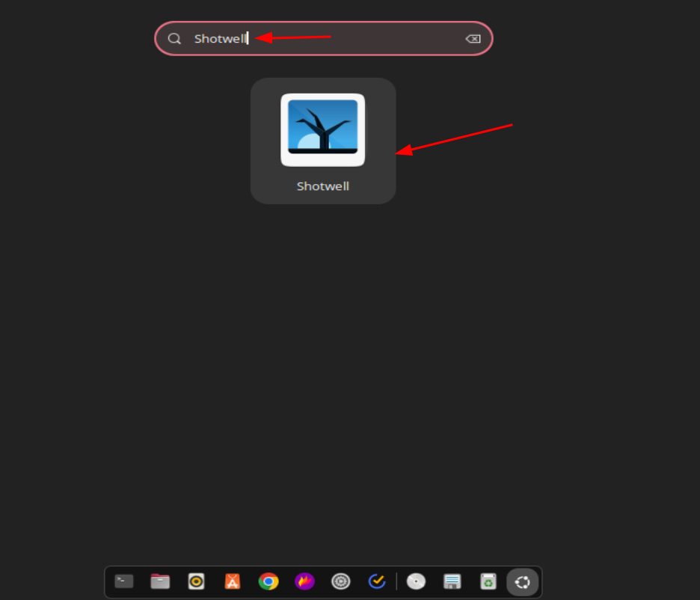700x600 pixels.
Task: Click the Ubuntu Show Applications button
Action: click(x=522, y=582)
